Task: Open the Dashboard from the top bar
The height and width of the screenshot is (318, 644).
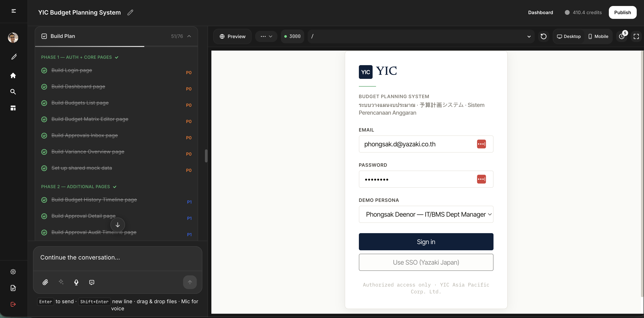Action: pyautogui.click(x=540, y=12)
